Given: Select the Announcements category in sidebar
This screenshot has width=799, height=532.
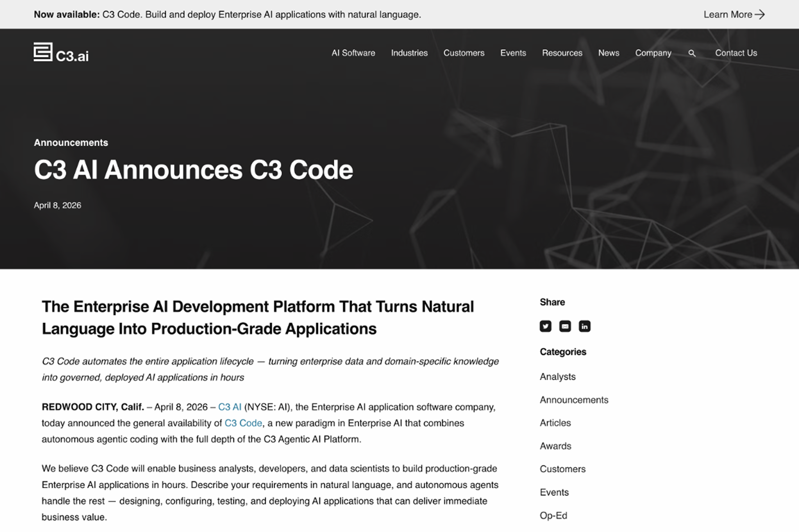Looking at the screenshot, I should (574, 400).
